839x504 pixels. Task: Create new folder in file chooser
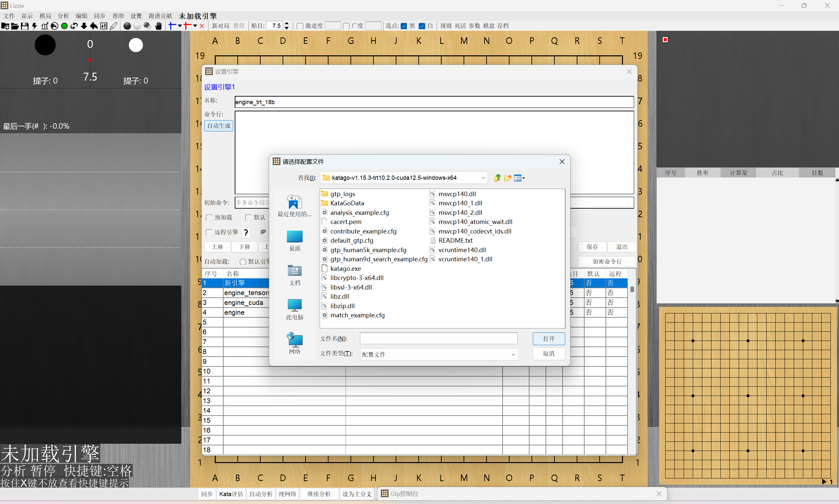tap(508, 177)
